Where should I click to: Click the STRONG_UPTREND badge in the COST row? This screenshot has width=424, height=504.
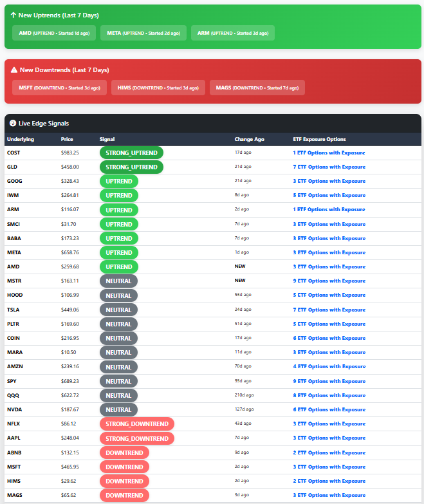(131, 153)
